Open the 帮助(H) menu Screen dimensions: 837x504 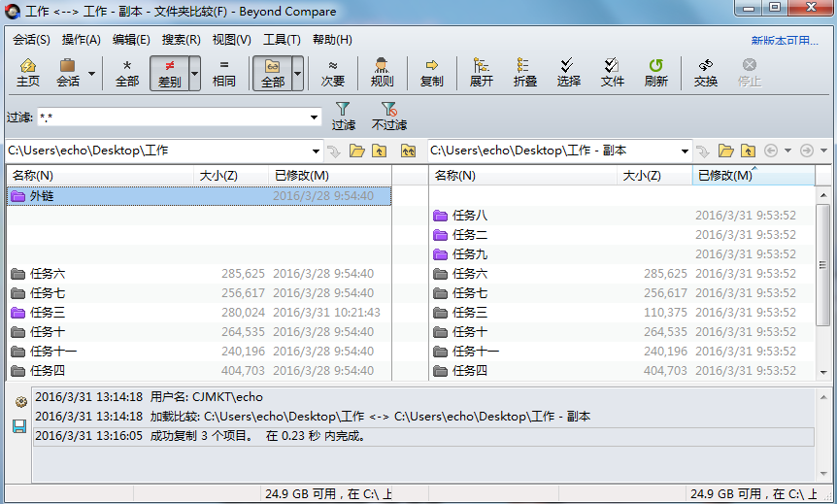(332, 40)
